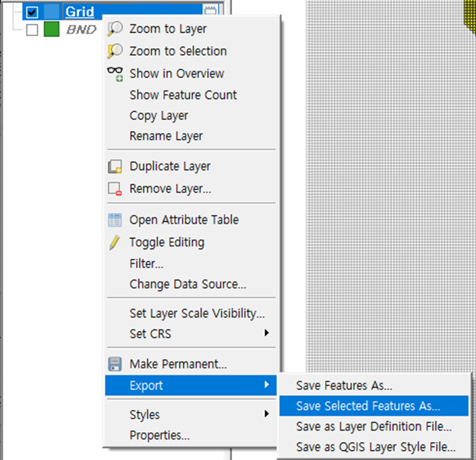This screenshot has height=460, width=476.
Task: Click the Zoom to Layer magnifier icon
Action: tap(115, 29)
